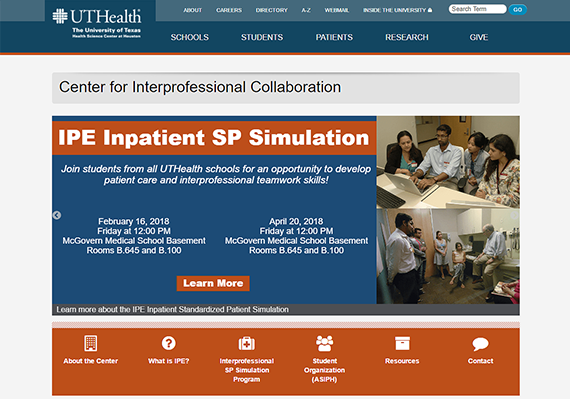Advance carousel with right arrow
The height and width of the screenshot is (400, 570).
pos(514,215)
